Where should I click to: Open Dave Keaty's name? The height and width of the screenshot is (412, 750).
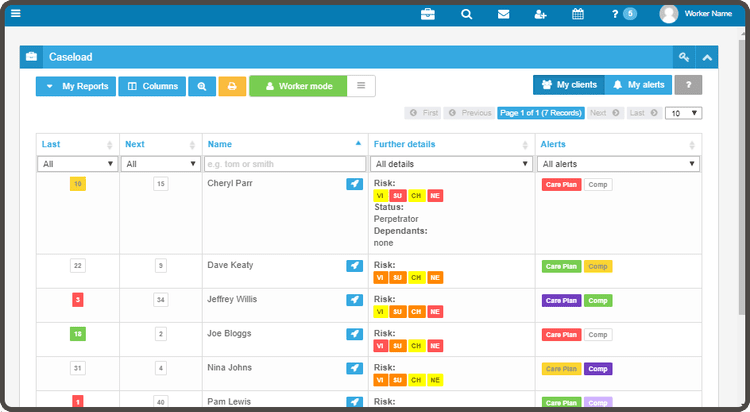tap(230, 265)
